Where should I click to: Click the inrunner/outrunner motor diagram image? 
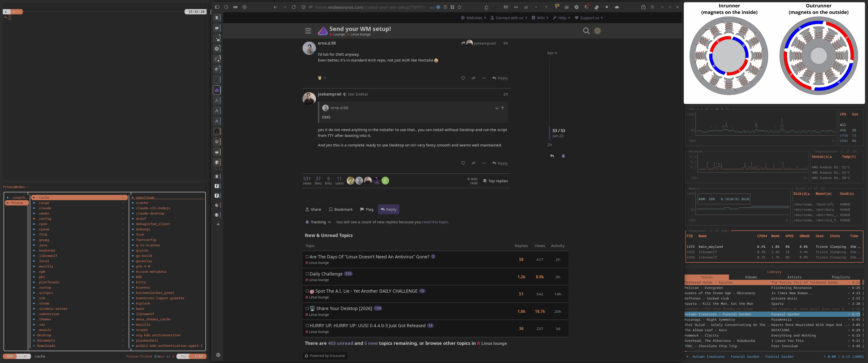tap(774, 53)
